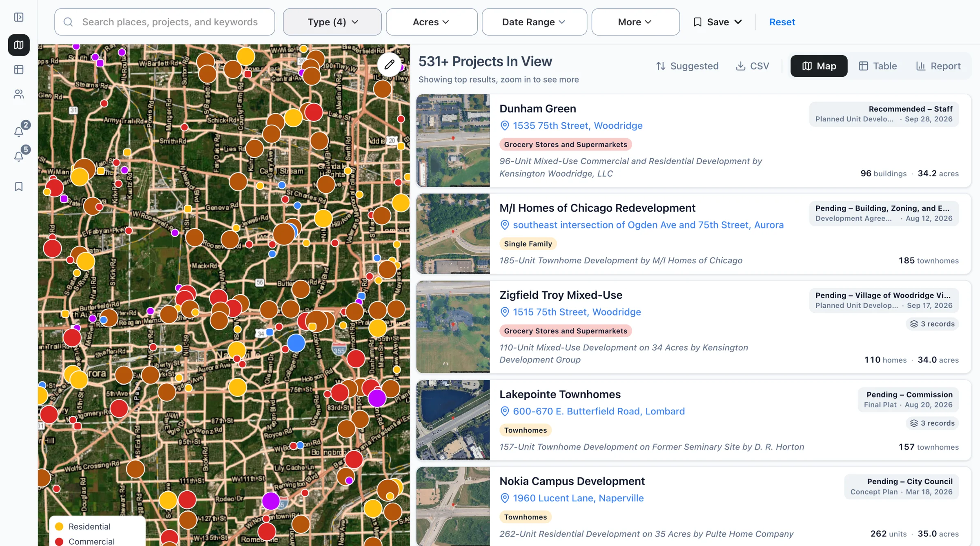Download results as CSV
This screenshot has width=980, height=546.
coord(753,66)
